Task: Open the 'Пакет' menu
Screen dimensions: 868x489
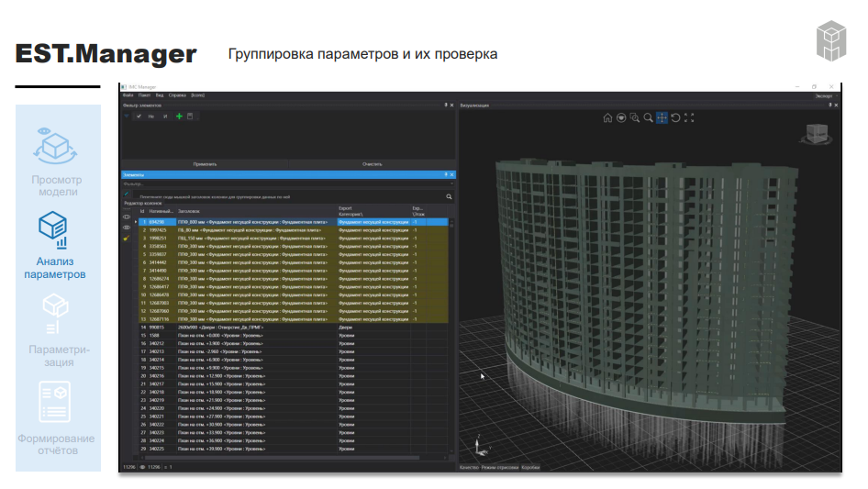Action: click(144, 95)
